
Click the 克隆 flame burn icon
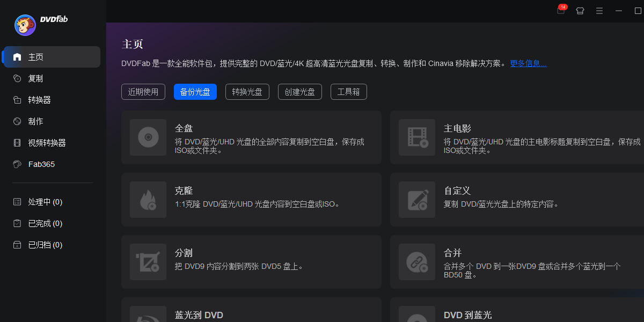[148, 200]
